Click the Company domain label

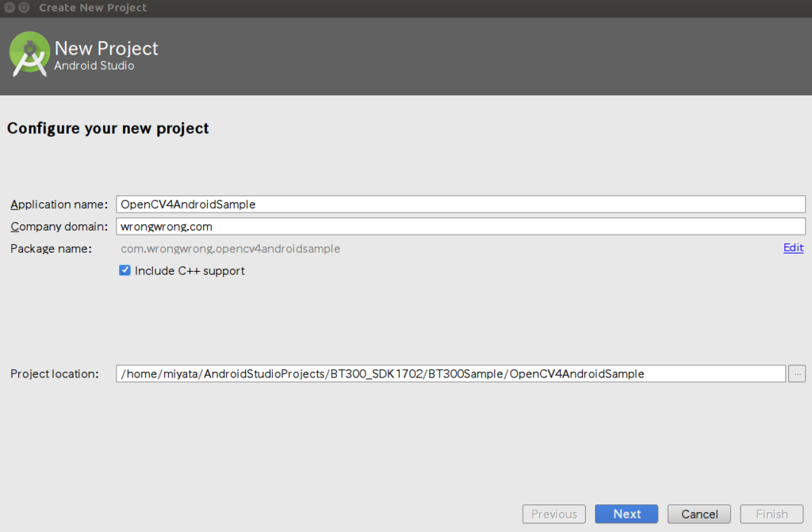(x=59, y=227)
